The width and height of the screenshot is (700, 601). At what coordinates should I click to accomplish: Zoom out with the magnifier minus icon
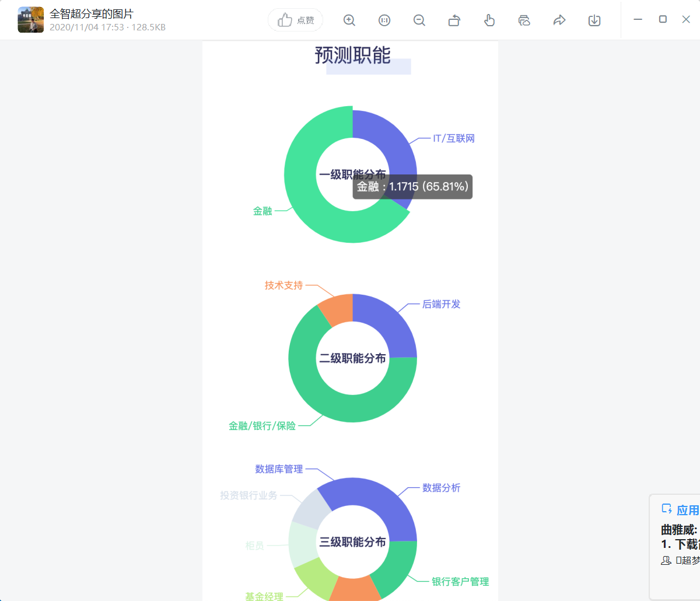(x=419, y=20)
